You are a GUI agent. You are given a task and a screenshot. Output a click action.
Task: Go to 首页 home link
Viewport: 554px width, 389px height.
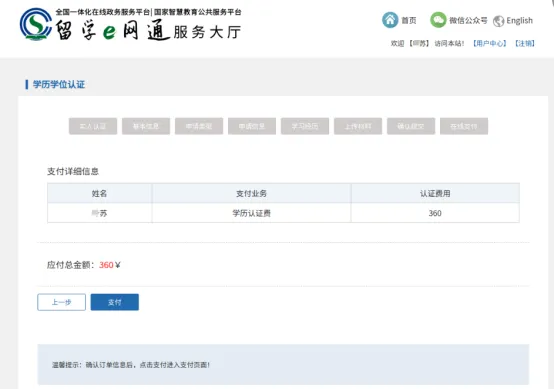coord(409,20)
